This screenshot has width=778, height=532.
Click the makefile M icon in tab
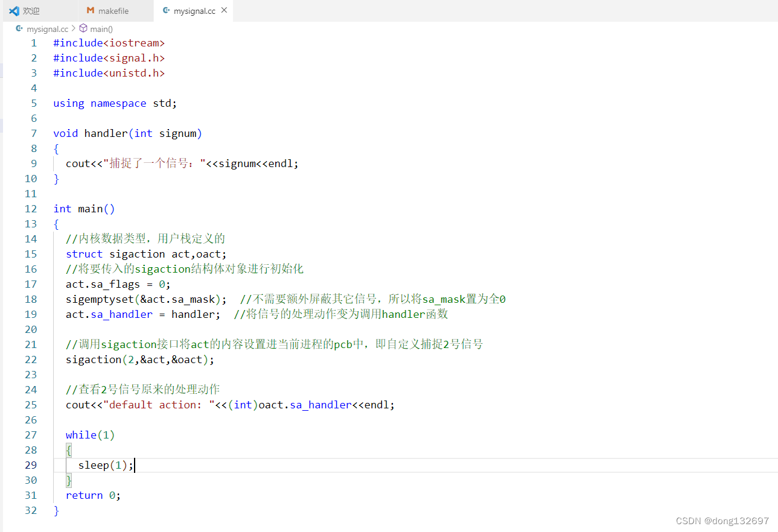[91, 11]
